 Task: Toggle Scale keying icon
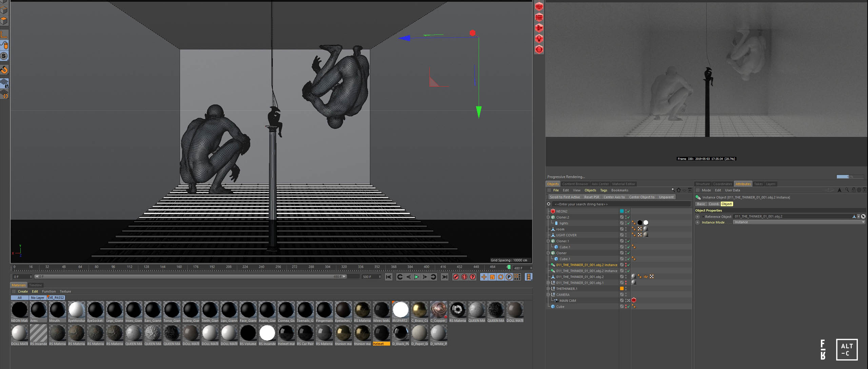pyautogui.click(x=492, y=277)
